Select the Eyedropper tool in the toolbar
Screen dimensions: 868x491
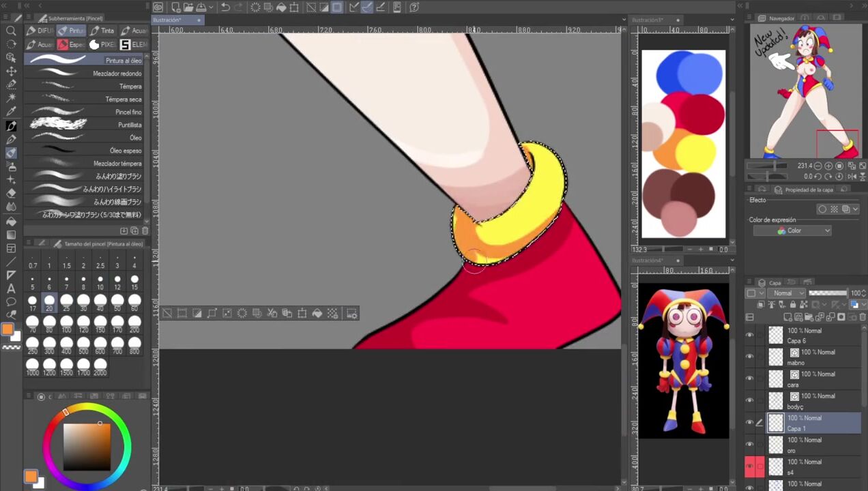click(x=11, y=111)
